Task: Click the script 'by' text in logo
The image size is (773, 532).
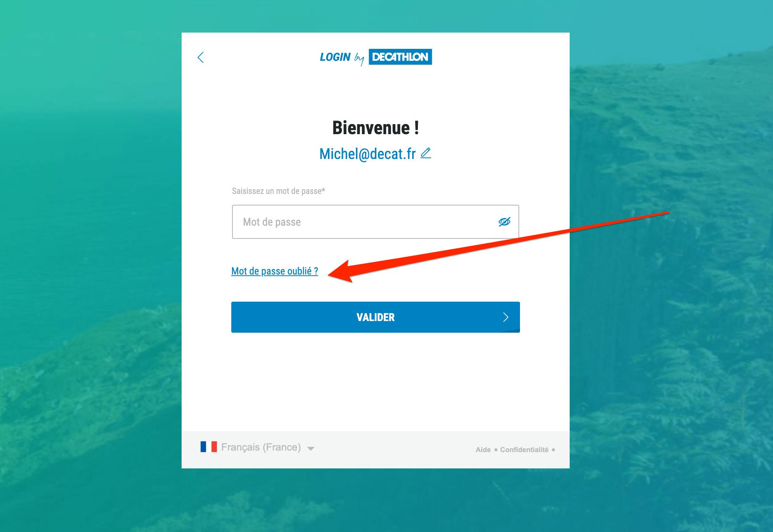Action: pyautogui.click(x=359, y=59)
